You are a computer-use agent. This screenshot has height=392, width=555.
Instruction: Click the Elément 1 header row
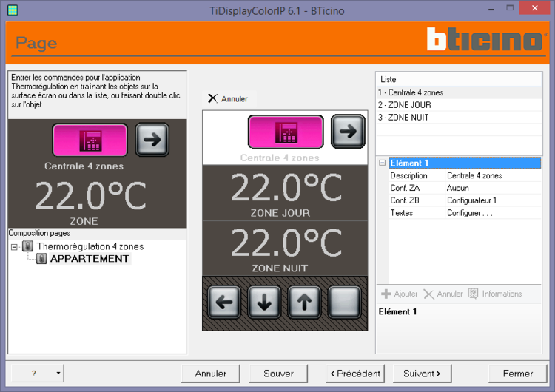[x=465, y=163]
